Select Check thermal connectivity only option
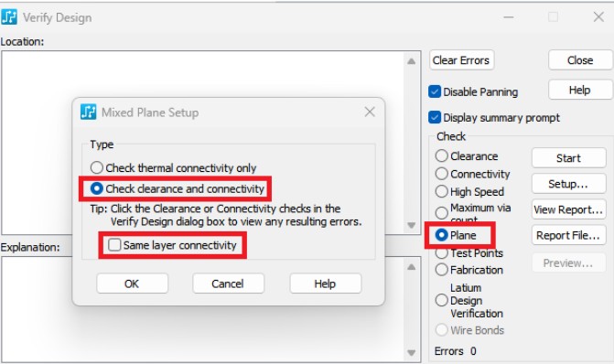Screen dimensions: 614x364 (96, 168)
